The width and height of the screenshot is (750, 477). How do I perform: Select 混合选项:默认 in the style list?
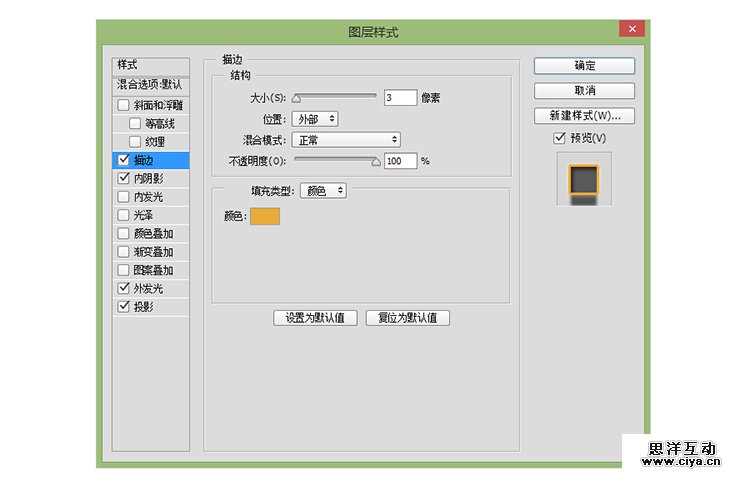[x=150, y=84]
